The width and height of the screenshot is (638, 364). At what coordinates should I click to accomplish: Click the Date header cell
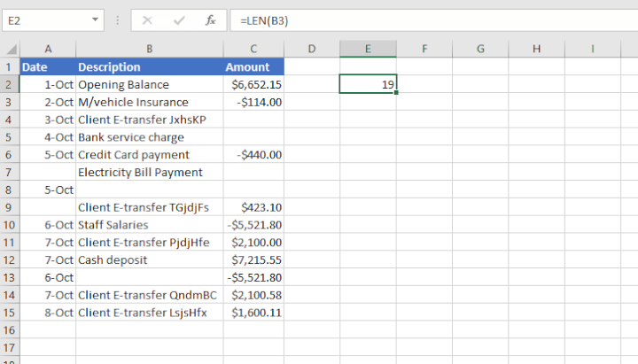[x=47, y=67]
